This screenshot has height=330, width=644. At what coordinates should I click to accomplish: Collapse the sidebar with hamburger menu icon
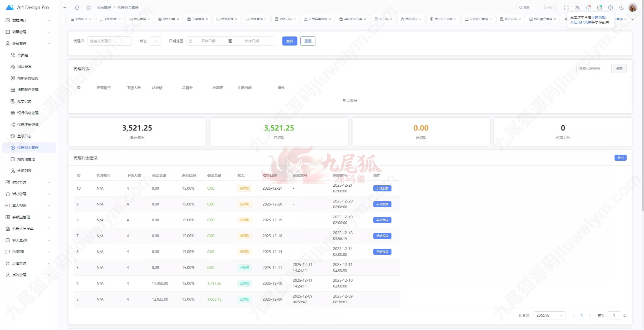point(65,8)
